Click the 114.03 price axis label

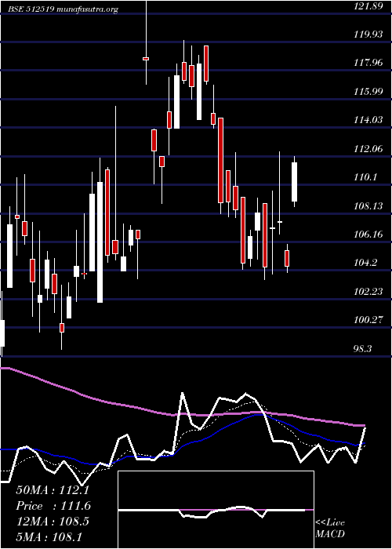[368, 121]
